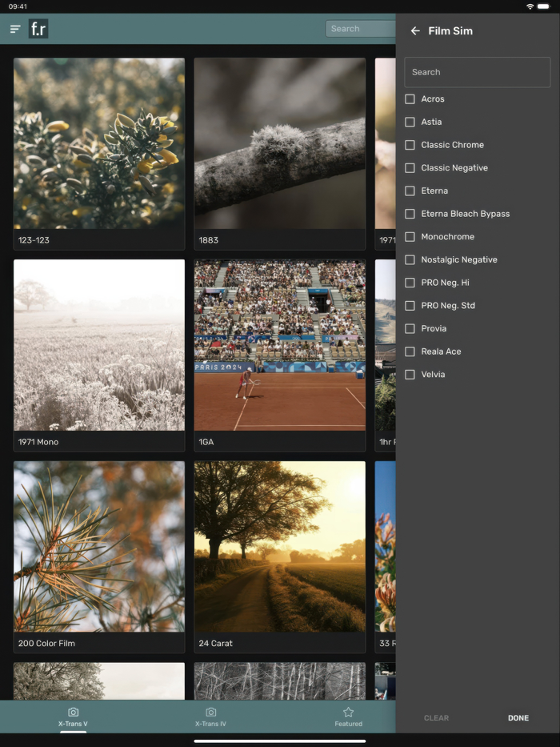This screenshot has height=747, width=560.
Task: Click the '1971 Mono' recipe title
Action: pos(38,442)
